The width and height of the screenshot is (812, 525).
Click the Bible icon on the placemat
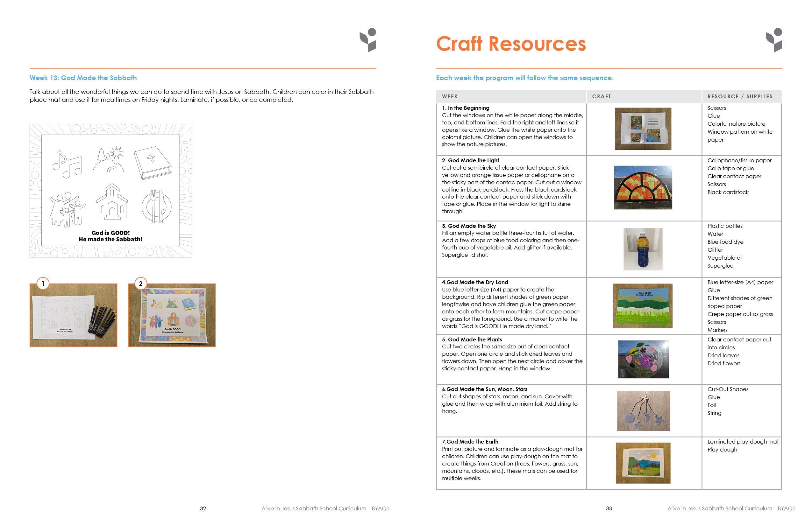tap(153, 163)
